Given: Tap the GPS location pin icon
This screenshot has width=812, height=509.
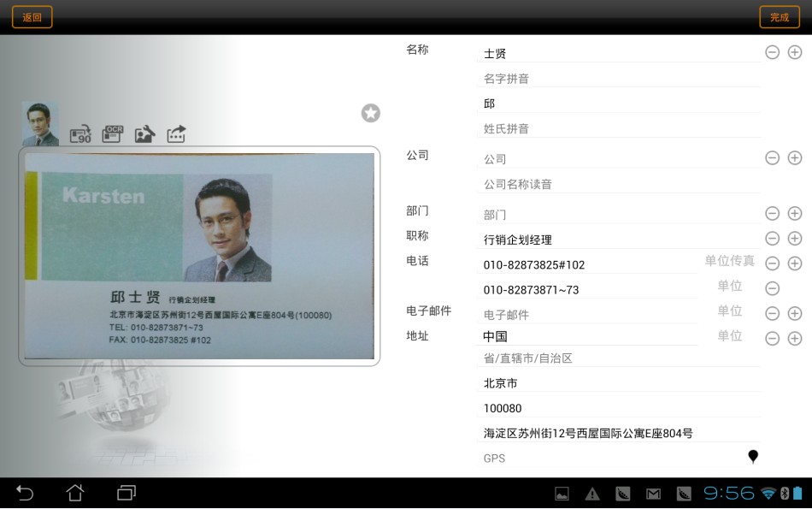Looking at the screenshot, I should click(x=753, y=457).
